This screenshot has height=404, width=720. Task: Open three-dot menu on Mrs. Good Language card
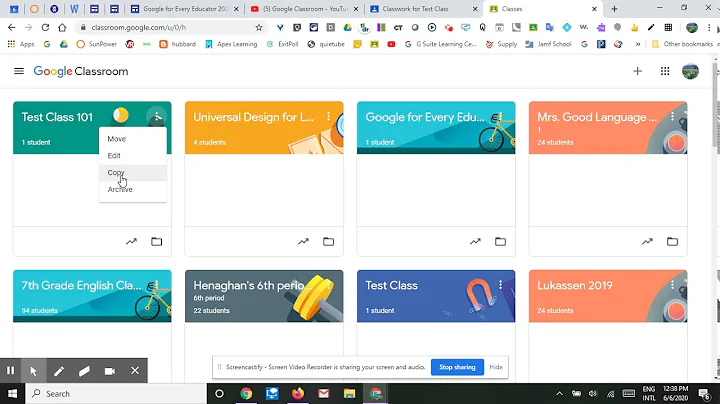[673, 117]
